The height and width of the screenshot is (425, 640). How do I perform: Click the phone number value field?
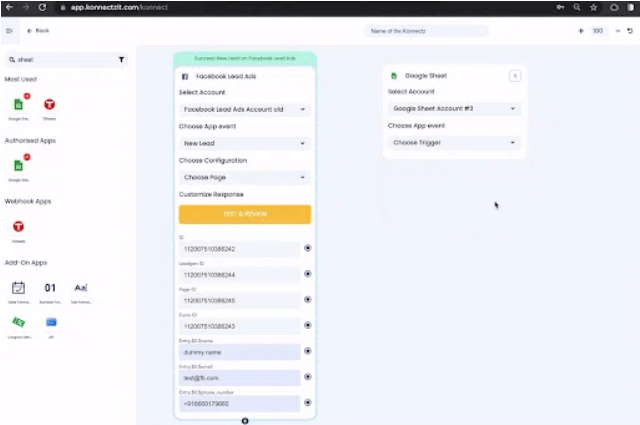click(x=240, y=403)
